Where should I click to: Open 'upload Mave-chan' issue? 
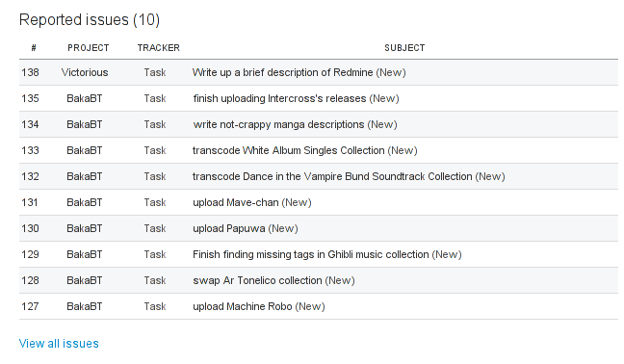pyautogui.click(x=236, y=202)
